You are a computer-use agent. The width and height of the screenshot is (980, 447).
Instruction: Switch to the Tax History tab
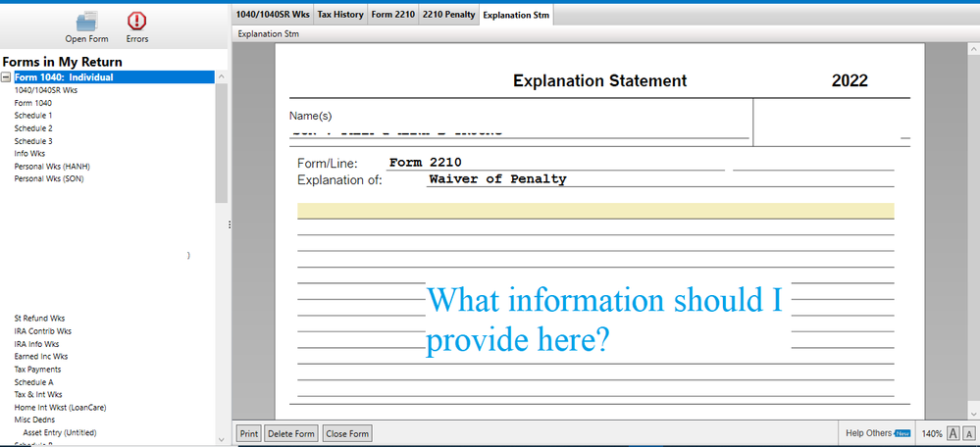[340, 15]
